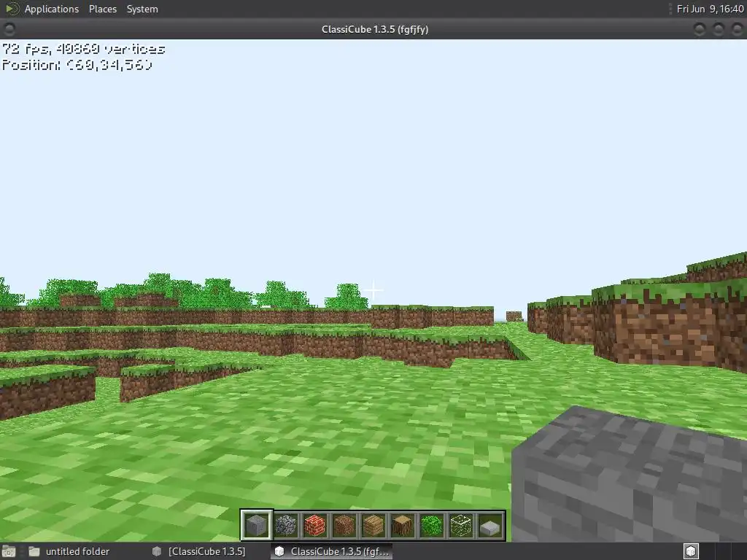Open the Applications menu
747x560 pixels.
point(52,9)
